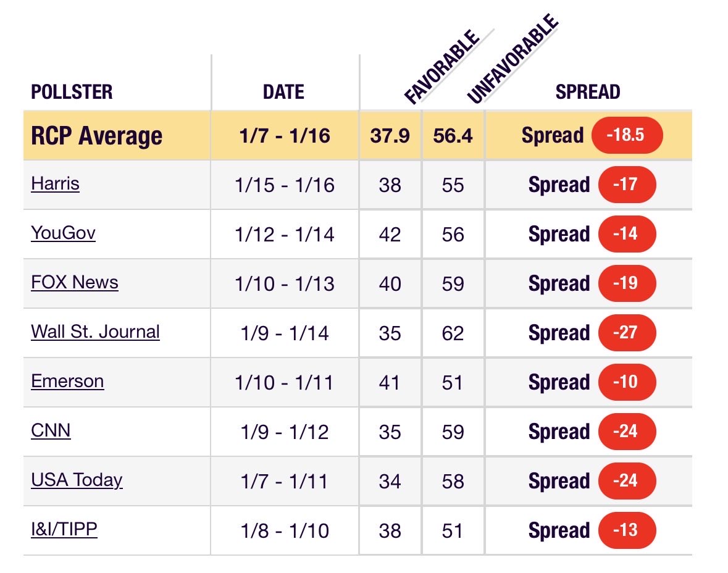The image size is (728, 573).
Task: Open the Harris pollster link
Action: click(x=55, y=184)
